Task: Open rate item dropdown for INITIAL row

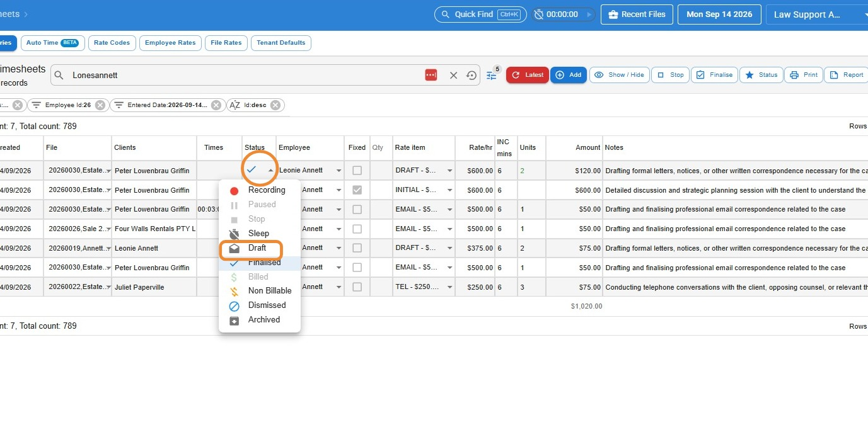Action: click(449, 190)
